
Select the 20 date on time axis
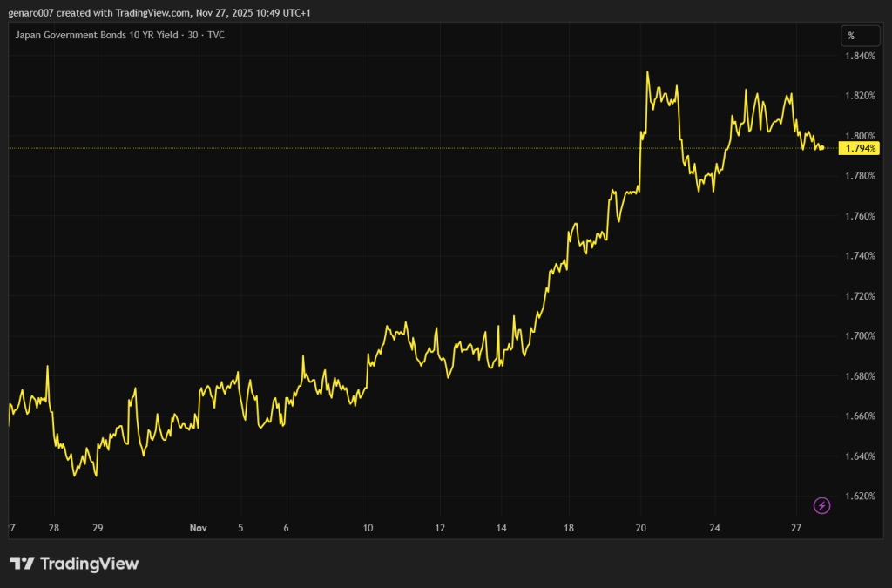click(641, 528)
